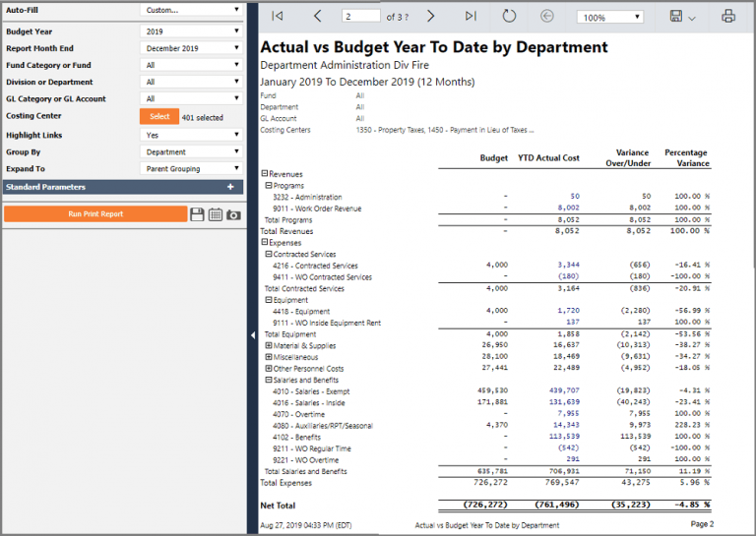Click the Run Print Report button
Image resolution: width=756 pixels, height=536 pixels.
(x=94, y=213)
